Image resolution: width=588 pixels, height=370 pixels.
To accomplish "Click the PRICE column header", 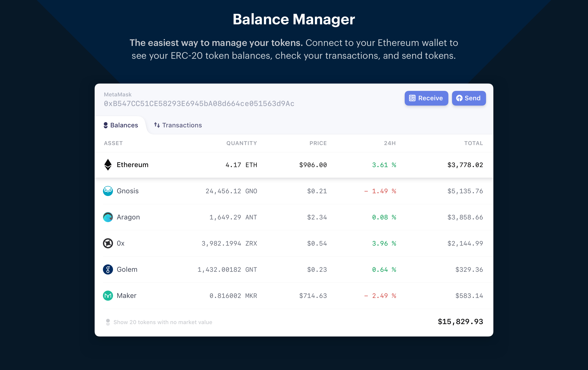I will click(318, 143).
